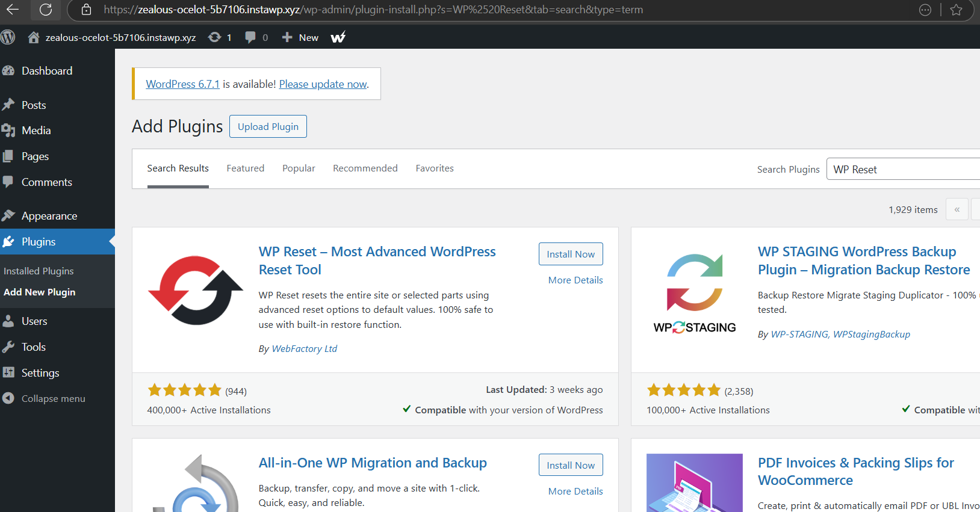Open the WP Reset plugin title link
The width and height of the screenshot is (980, 512).
(377, 261)
